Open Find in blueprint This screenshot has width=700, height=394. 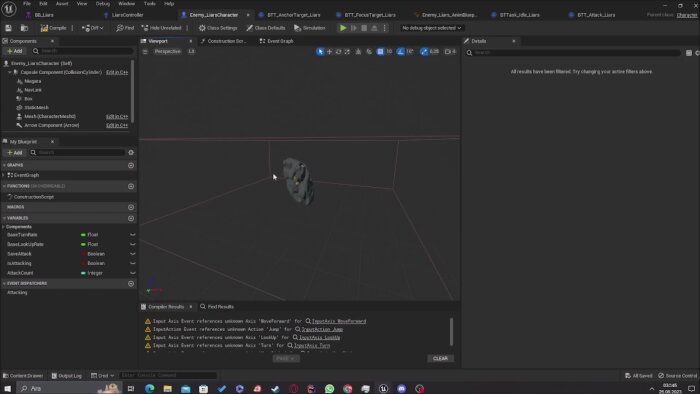coord(125,28)
